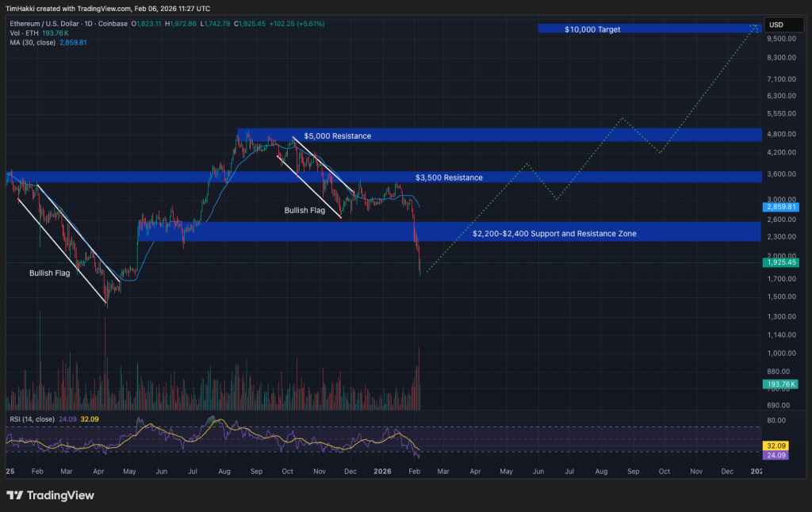The width and height of the screenshot is (812, 512).
Task: Click the $2,200-$2,400 Support and Resistance Zone
Action: pos(554,234)
